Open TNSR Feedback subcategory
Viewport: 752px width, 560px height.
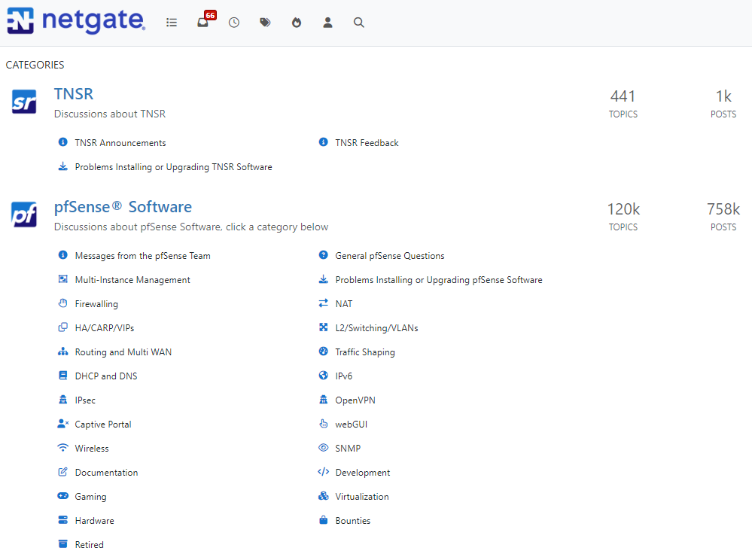click(367, 143)
